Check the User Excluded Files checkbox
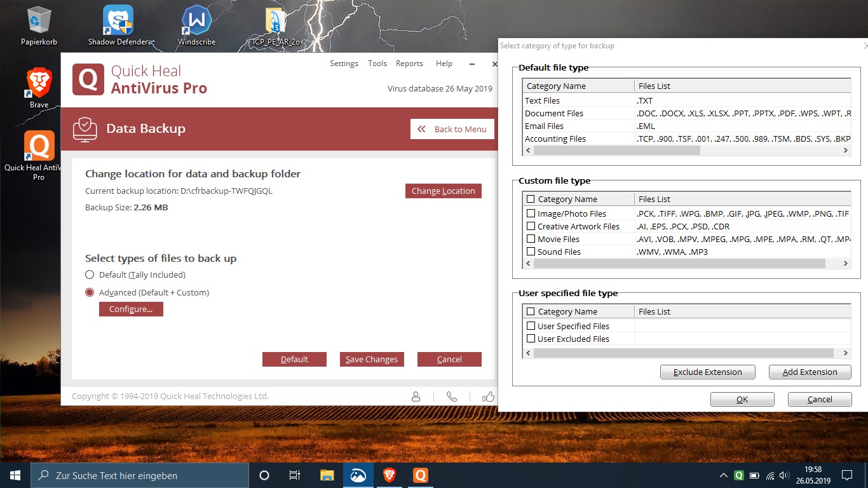This screenshot has width=868, height=488. pyautogui.click(x=531, y=339)
